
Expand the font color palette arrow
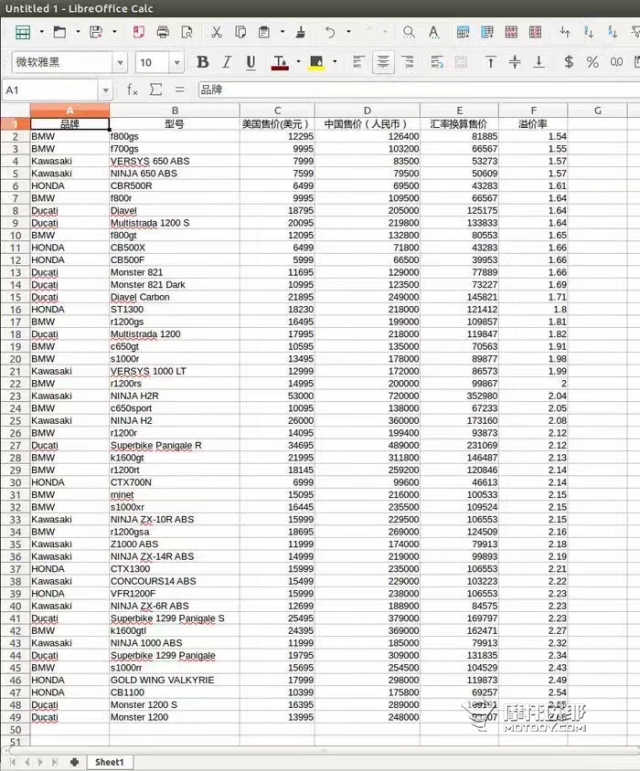[298, 62]
